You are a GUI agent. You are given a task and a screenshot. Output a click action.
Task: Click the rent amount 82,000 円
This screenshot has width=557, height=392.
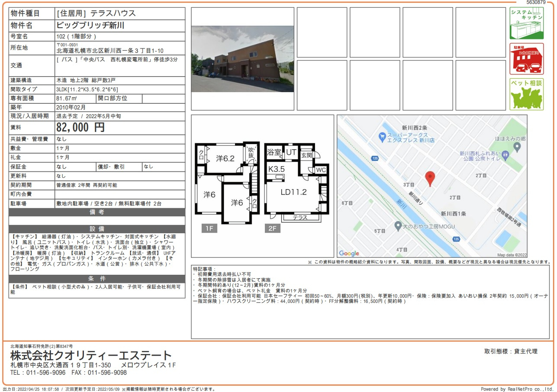(80, 127)
